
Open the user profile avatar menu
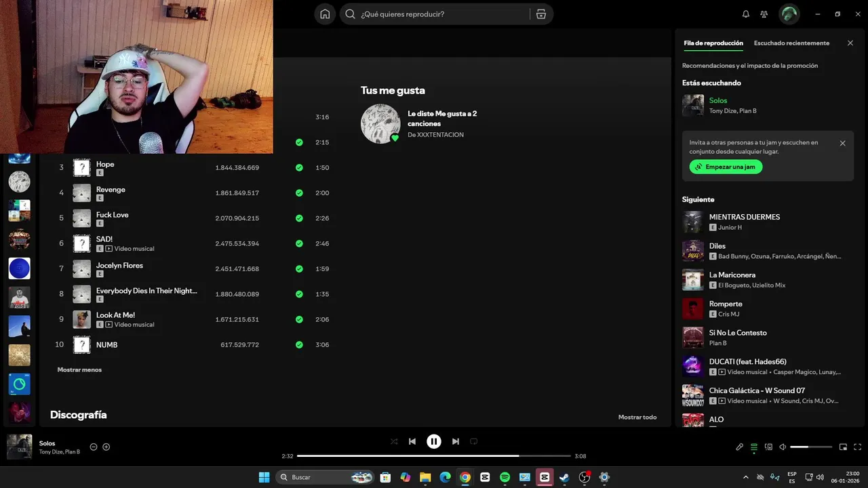tap(789, 14)
